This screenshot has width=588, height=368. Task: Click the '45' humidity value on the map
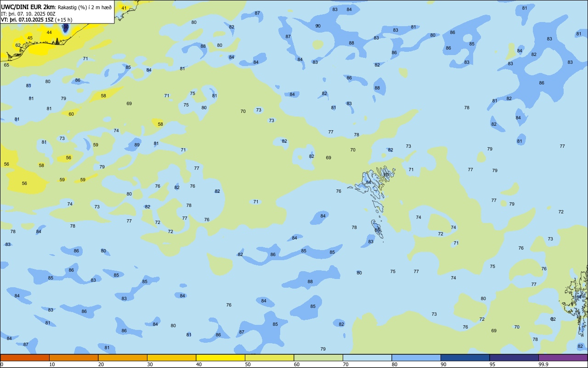(30, 38)
